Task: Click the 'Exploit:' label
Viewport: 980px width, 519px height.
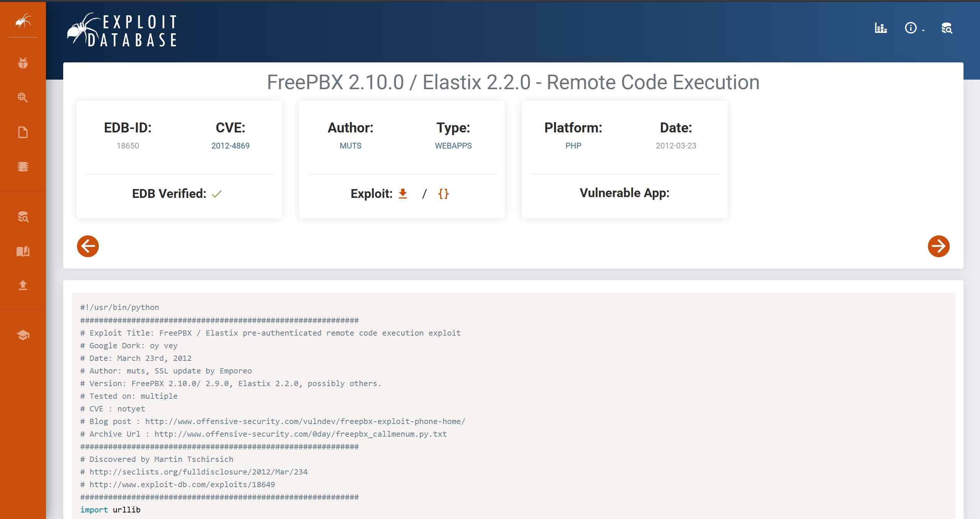Action: coord(371,194)
